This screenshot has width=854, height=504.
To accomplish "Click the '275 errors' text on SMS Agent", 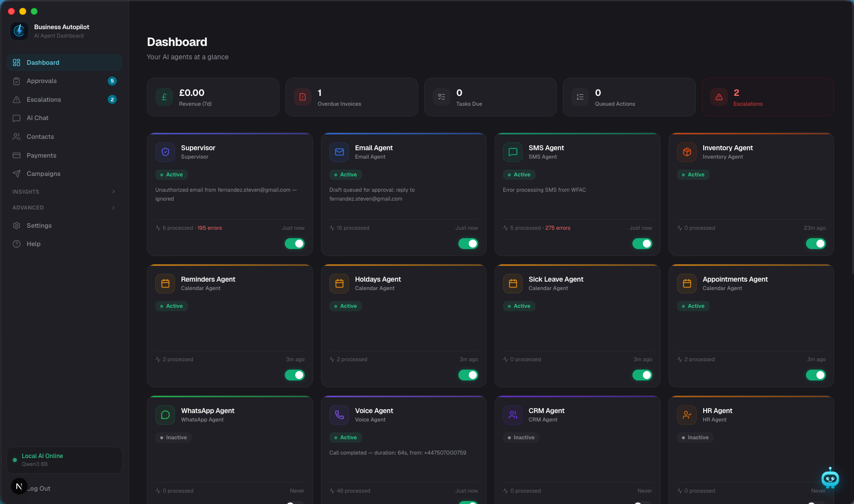I will 558,228.
